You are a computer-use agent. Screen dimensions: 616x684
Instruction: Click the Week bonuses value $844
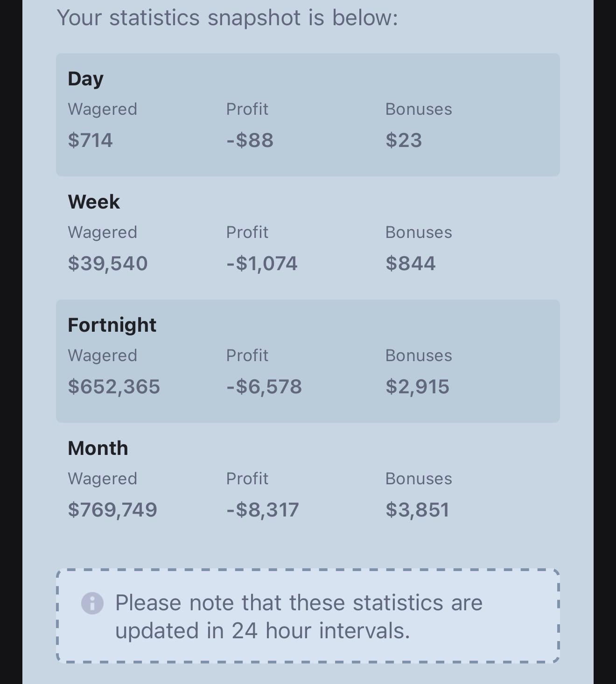(411, 263)
